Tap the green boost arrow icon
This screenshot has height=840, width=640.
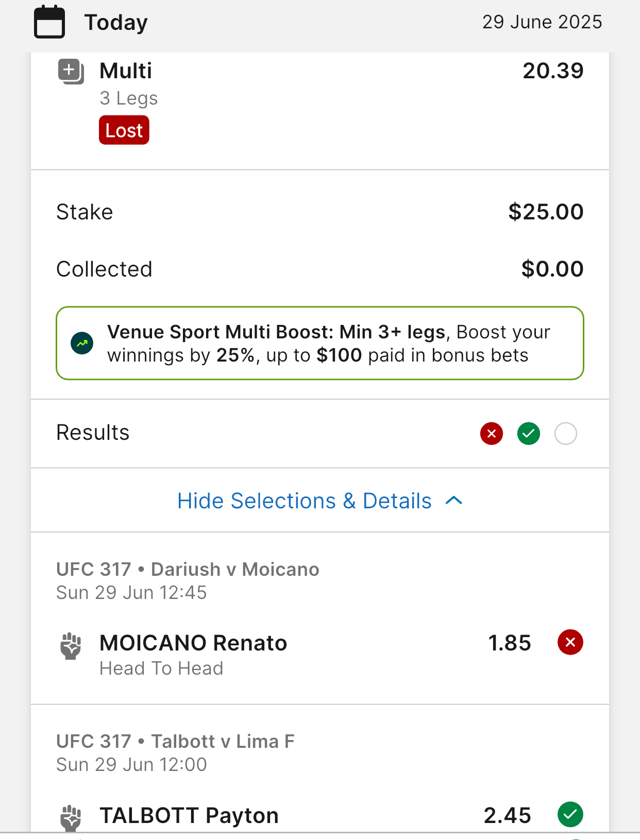pyautogui.click(x=82, y=343)
